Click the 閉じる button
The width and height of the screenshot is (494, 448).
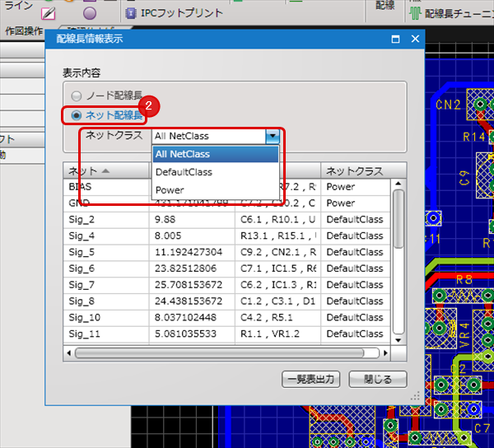[378, 380]
